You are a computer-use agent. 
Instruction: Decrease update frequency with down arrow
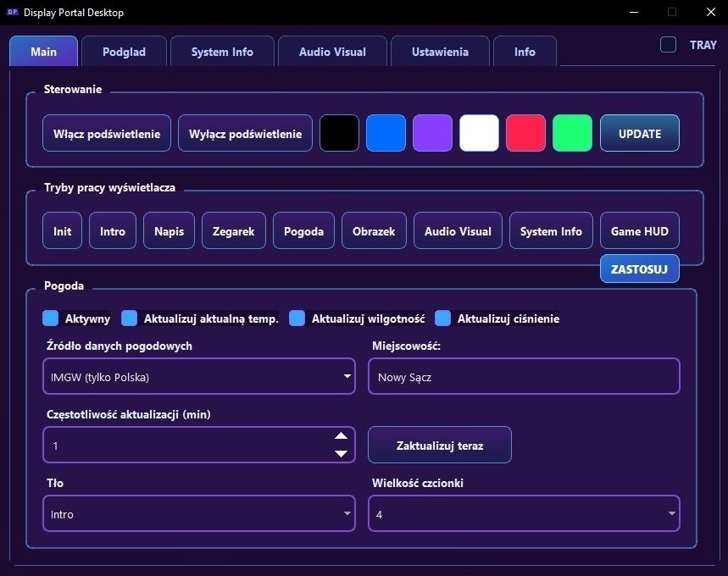[x=342, y=454]
